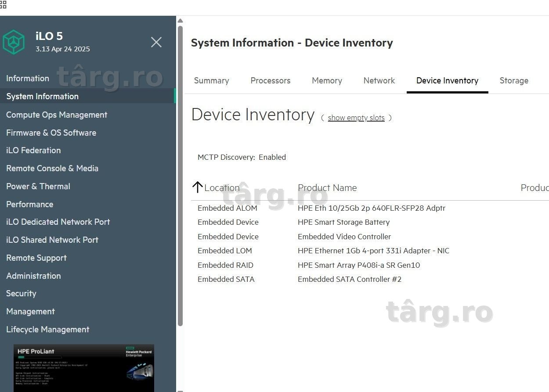
Task: Select the HPE Smart Storage Battery row
Action: [343, 222]
